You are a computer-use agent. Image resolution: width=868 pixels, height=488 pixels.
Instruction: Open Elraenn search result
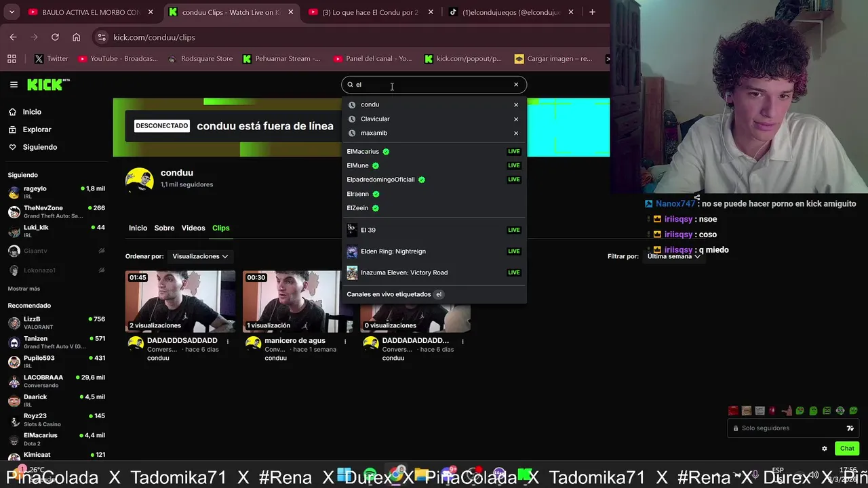coord(433,195)
